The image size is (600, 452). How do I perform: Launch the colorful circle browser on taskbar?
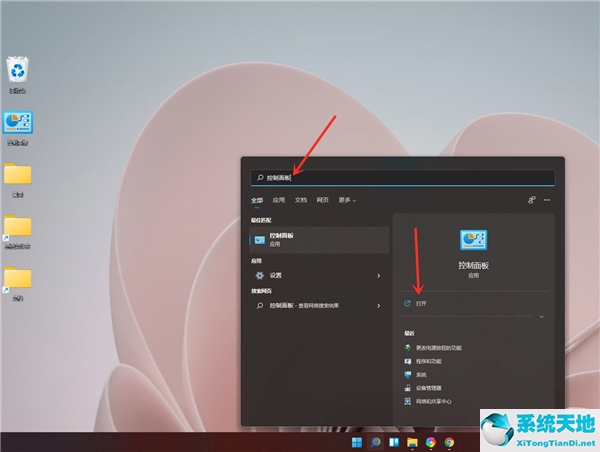pos(430,442)
